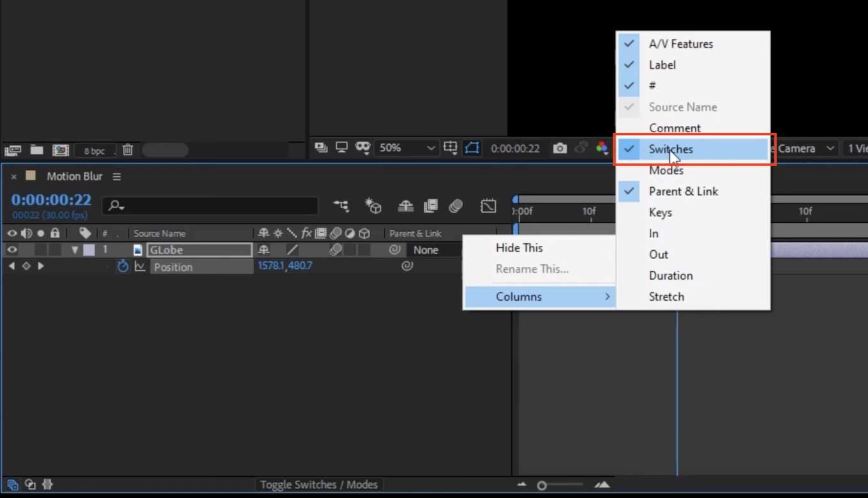
Task: Create a new folder in Project panel
Action: (37, 150)
